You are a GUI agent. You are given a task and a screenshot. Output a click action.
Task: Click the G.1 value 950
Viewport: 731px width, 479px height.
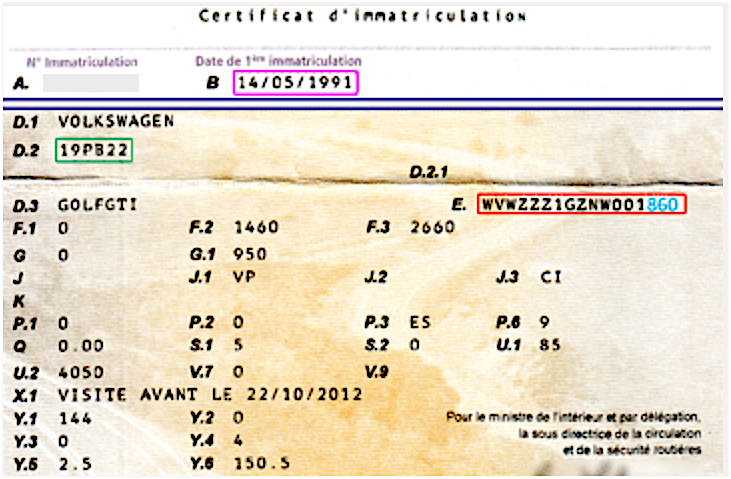pos(250,254)
